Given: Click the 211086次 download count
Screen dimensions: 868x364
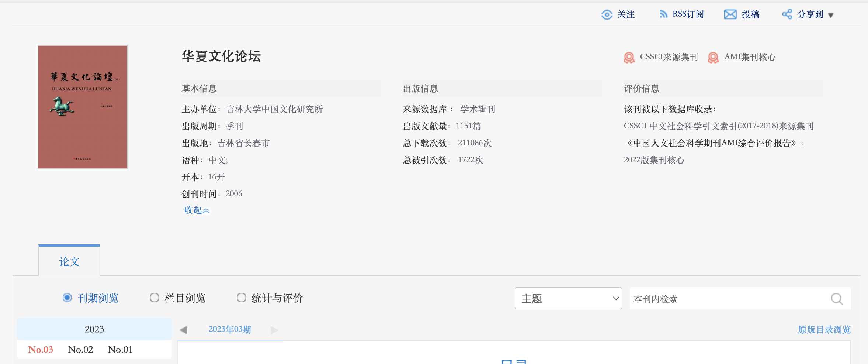Looking at the screenshot, I should [x=475, y=143].
